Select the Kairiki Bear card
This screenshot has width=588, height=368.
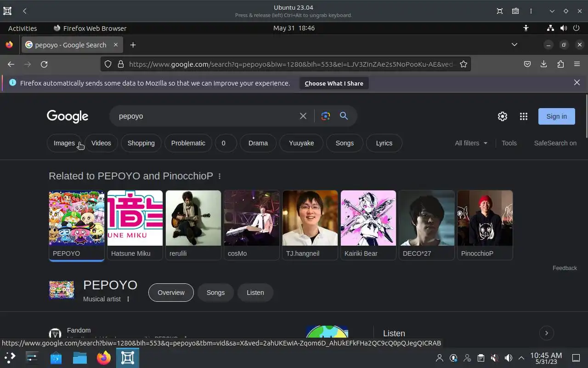pos(368,225)
